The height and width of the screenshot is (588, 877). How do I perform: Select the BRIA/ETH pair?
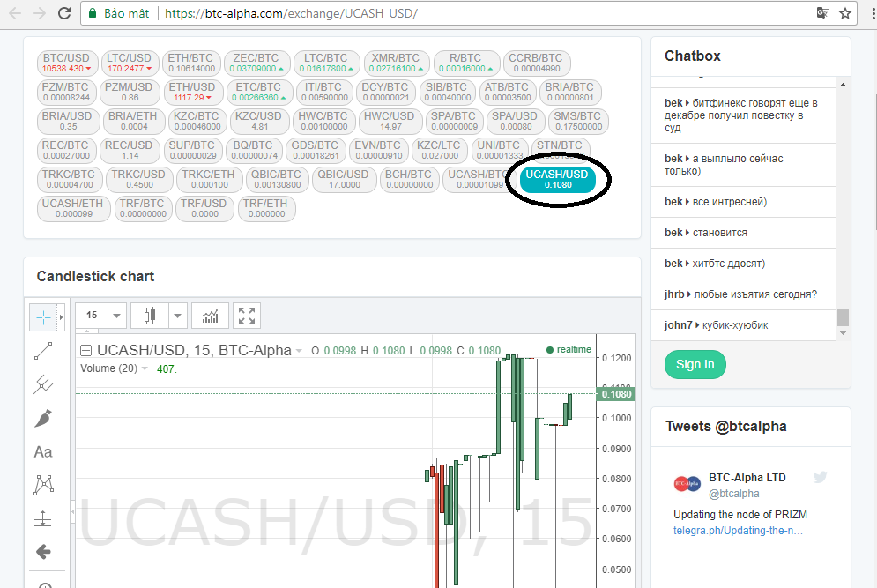pyautogui.click(x=133, y=121)
